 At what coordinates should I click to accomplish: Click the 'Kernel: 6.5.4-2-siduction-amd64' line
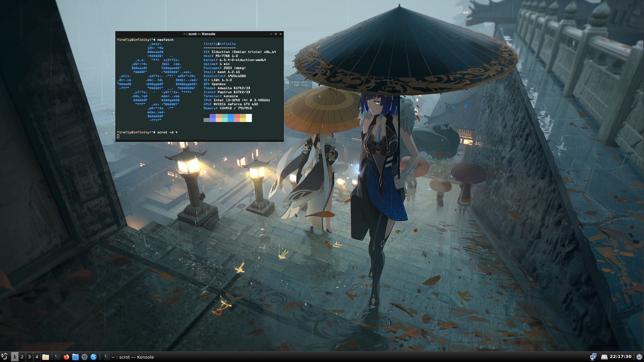pyautogui.click(x=235, y=60)
